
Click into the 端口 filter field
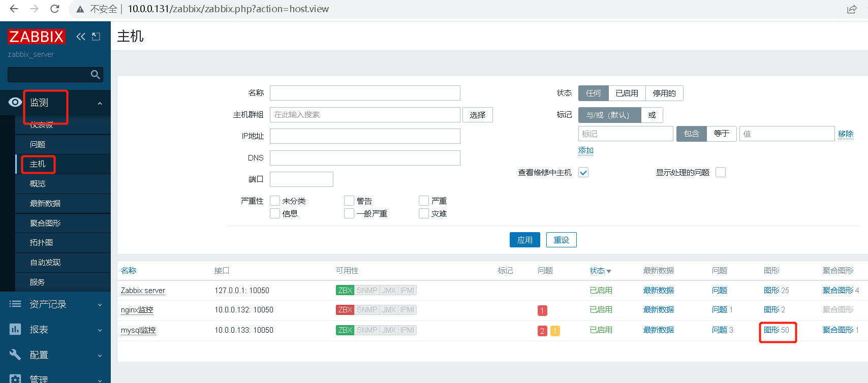point(301,179)
